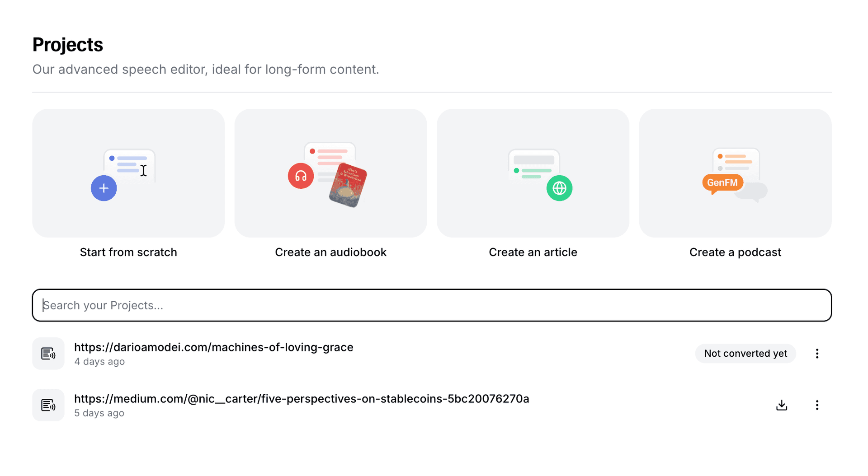Choose the Create a podcast label
The image size is (868, 476).
click(x=735, y=252)
